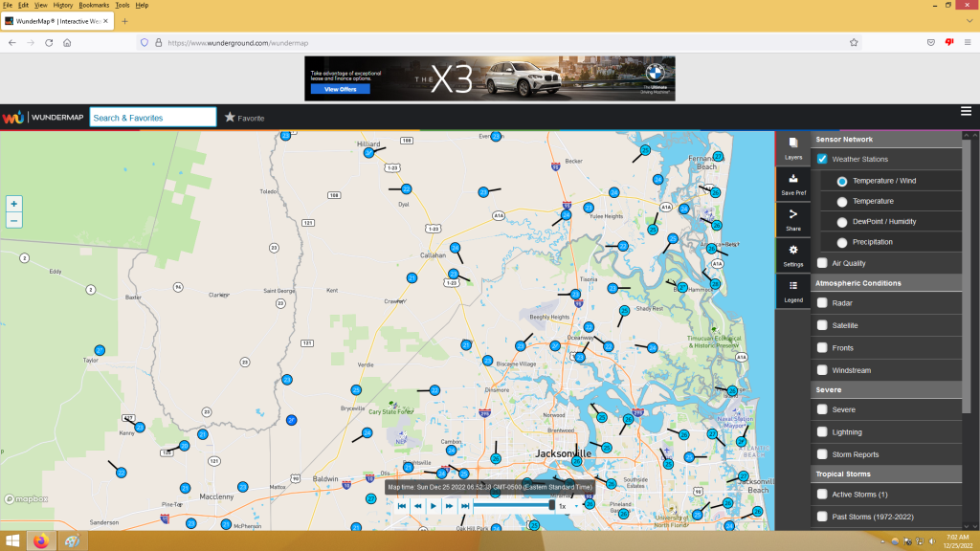Click the Favorite star icon
Image resolution: width=980 pixels, height=551 pixels.
230,118
